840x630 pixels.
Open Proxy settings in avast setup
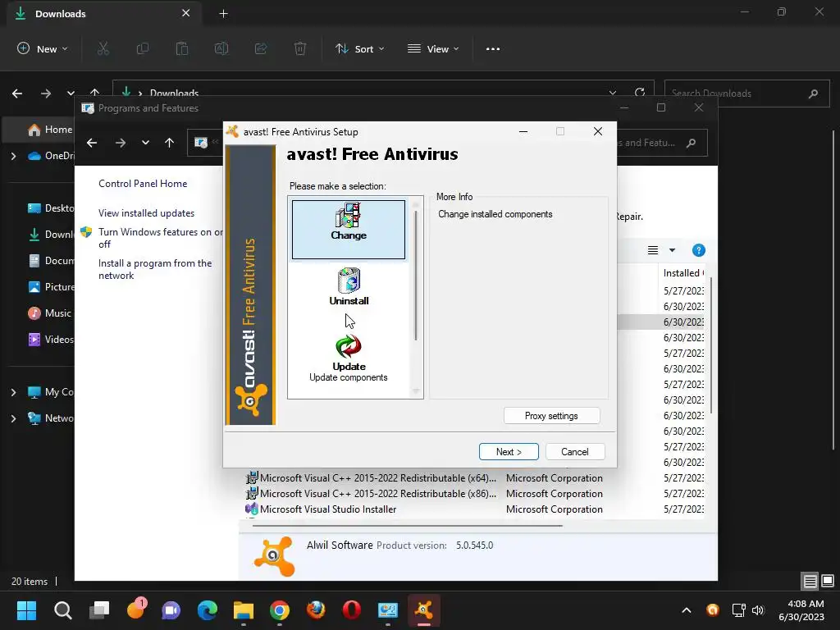551,416
